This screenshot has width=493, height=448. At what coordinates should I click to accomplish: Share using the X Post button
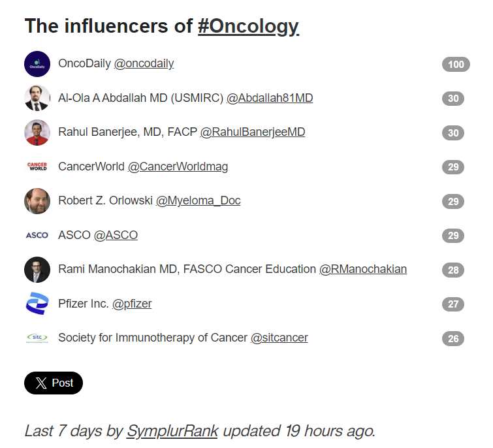54,383
